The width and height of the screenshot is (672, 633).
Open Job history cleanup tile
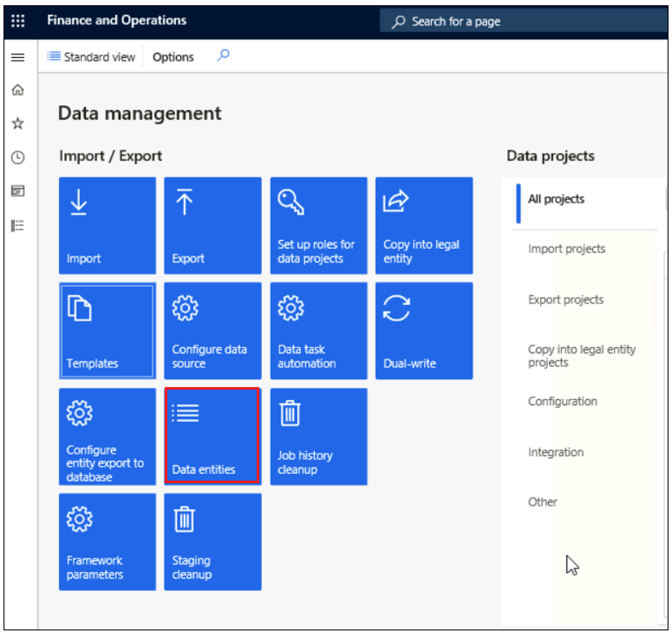point(318,436)
